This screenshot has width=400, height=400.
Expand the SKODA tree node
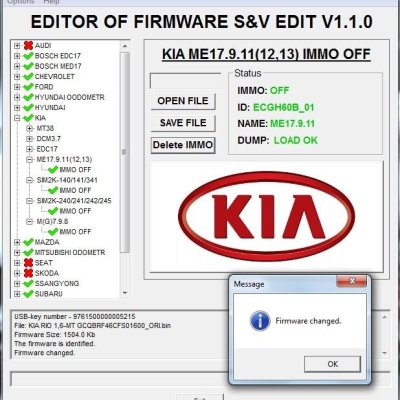[17, 273]
